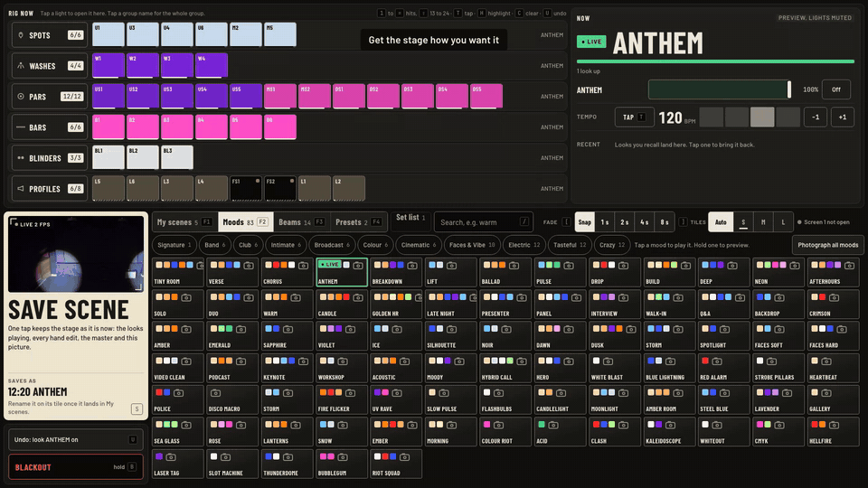This screenshot has height=488, width=868.
Task: Click the camera icon on CHORUS tile
Action: pyautogui.click(x=303, y=266)
